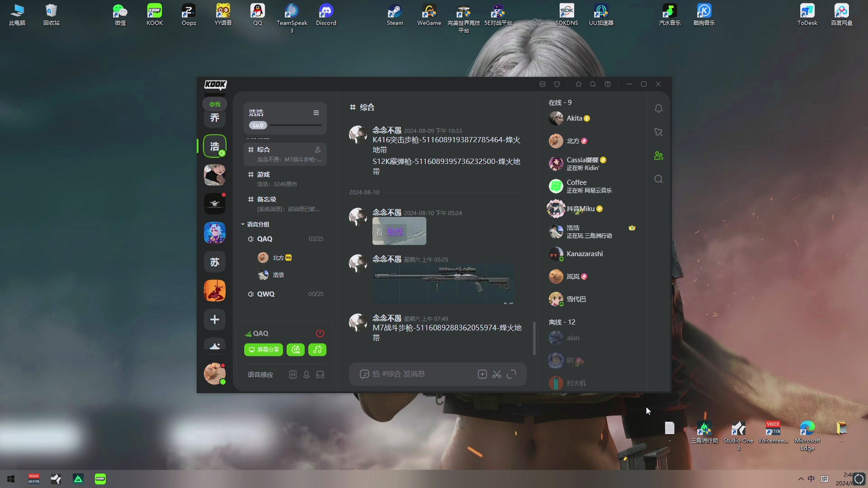868x488 pixels.
Task: Deafen headphones in voice panel
Action: (x=320, y=375)
